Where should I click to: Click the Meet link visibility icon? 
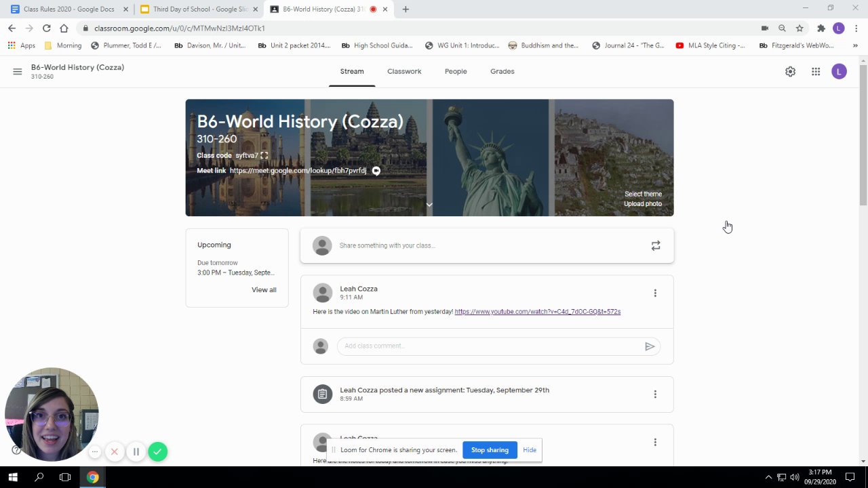click(x=376, y=171)
